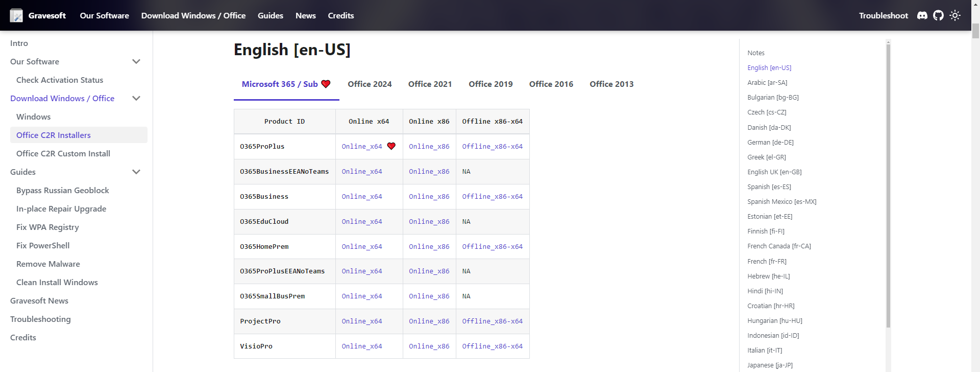This screenshot has height=372, width=980.
Task: Toggle light/dark theme sun icon
Action: tap(955, 15)
